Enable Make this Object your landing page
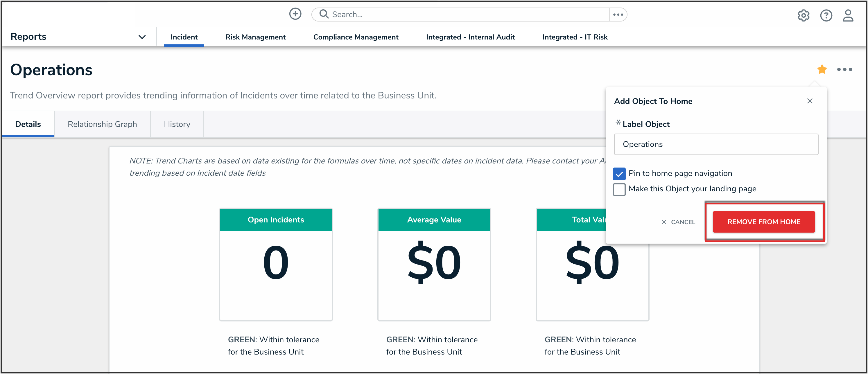 coord(619,189)
